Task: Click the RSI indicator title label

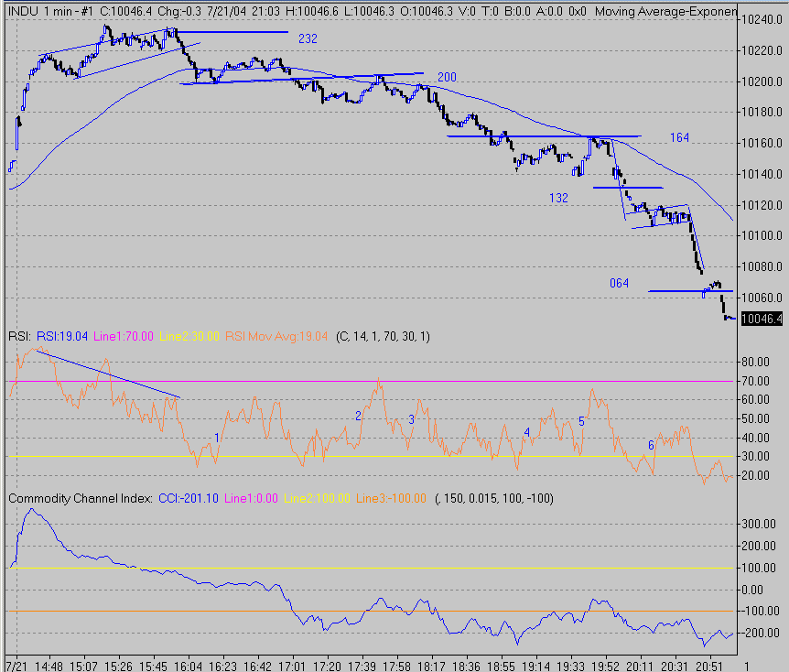Action: coord(17,337)
